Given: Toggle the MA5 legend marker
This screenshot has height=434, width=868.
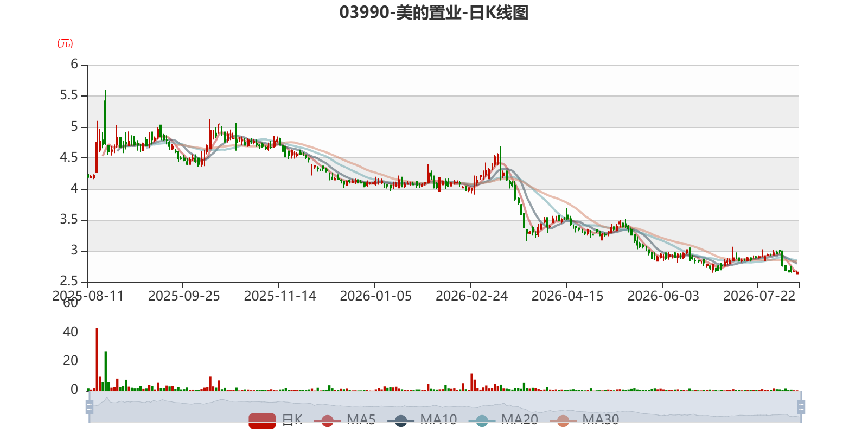Looking at the screenshot, I should [327, 420].
